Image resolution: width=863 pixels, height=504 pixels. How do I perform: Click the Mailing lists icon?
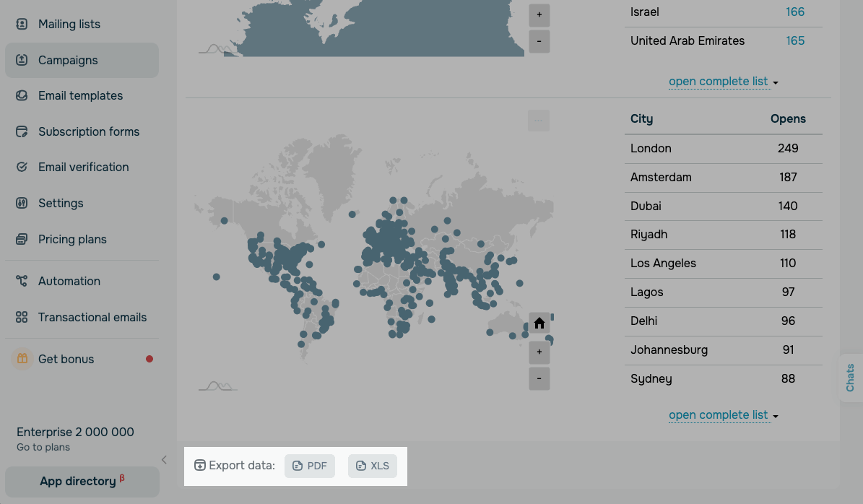pyautogui.click(x=22, y=25)
